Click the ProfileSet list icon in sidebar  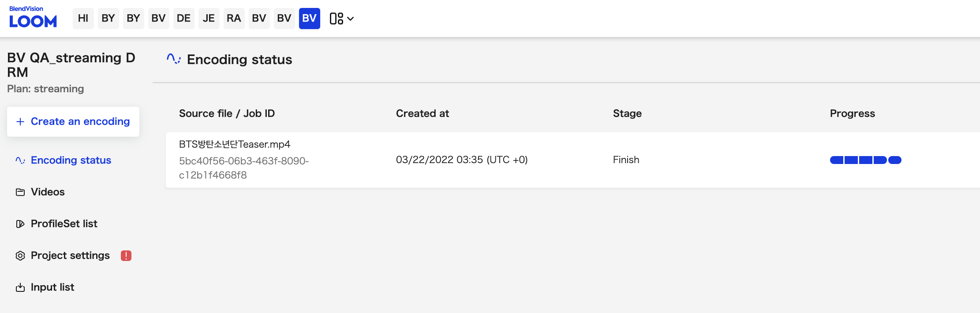(x=20, y=224)
